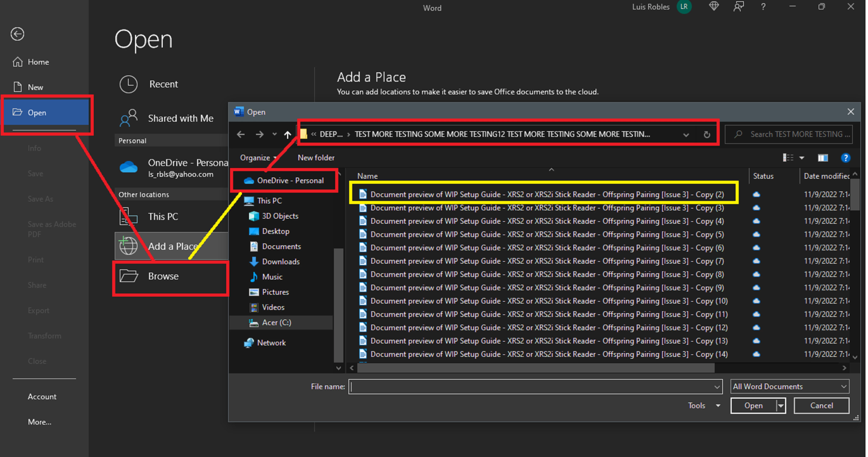Expand the Open button split arrow
This screenshot has height=457, width=868.
pyautogui.click(x=780, y=406)
